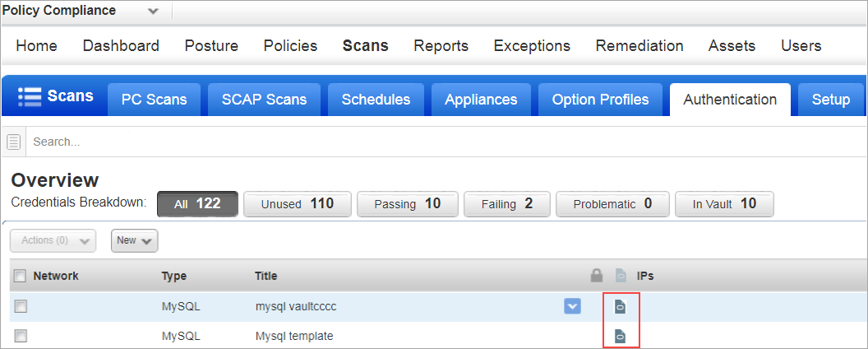Sort by the Title column header

click(x=266, y=277)
